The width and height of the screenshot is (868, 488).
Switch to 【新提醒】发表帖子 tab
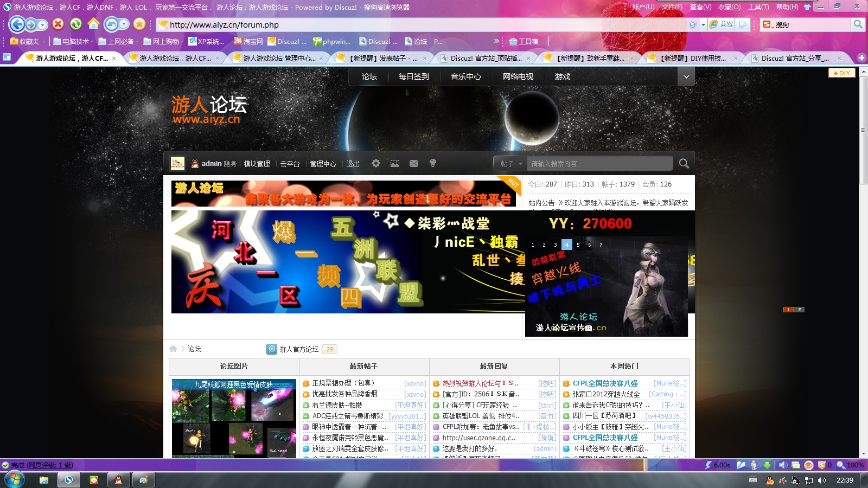coord(382,58)
